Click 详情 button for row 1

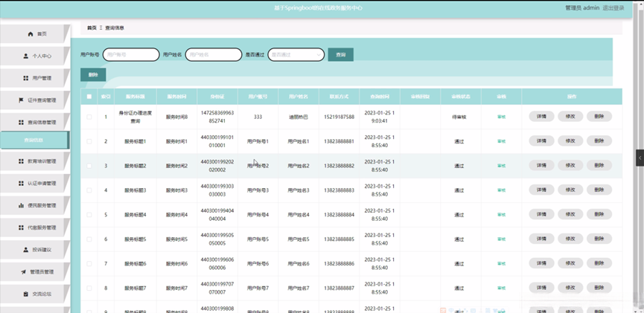pos(541,117)
